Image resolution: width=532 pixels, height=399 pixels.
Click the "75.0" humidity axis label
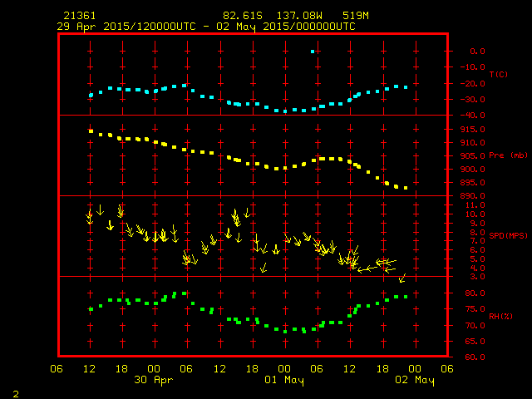[x=475, y=309]
